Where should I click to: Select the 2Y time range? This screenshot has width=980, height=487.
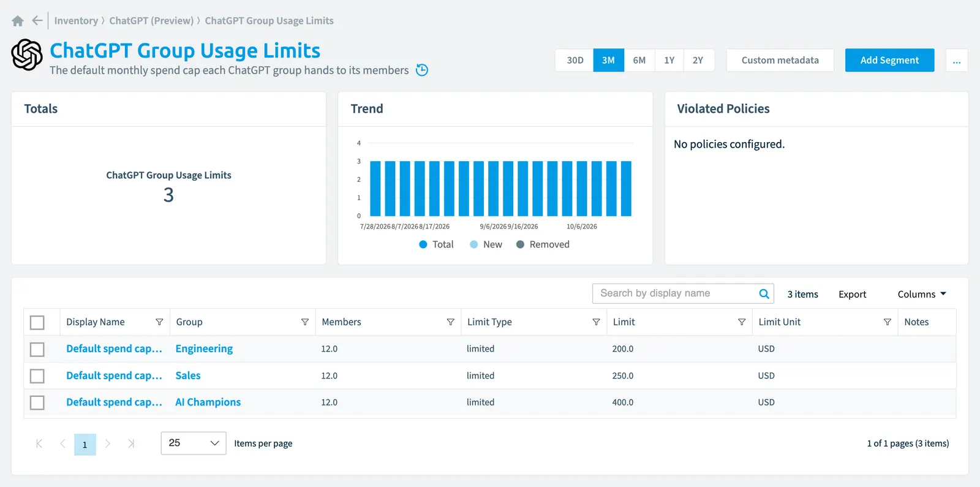(698, 60)
